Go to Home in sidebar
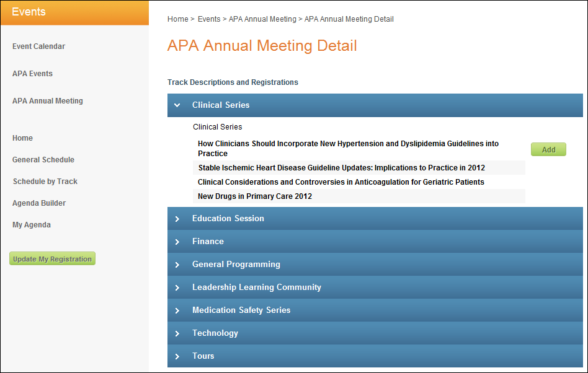 (22, 138)
